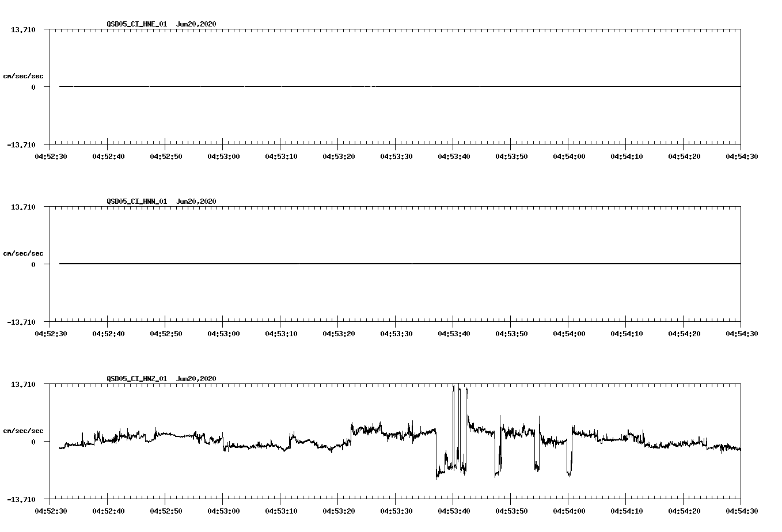Click the tall clipped spike at 04:53:40 in HNZ trace
The image size is (782, 532).
[454, 426]
